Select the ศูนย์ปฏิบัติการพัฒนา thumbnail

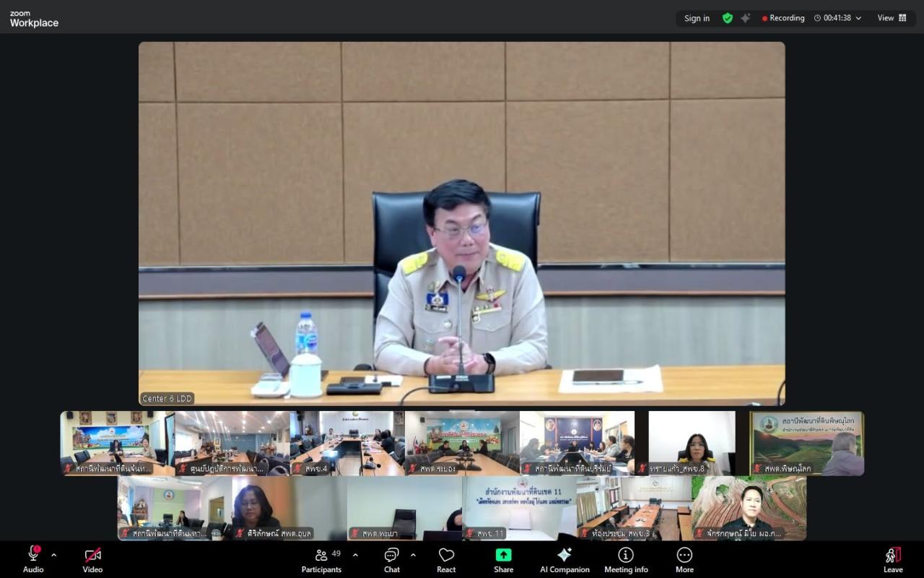click(232, 444)
